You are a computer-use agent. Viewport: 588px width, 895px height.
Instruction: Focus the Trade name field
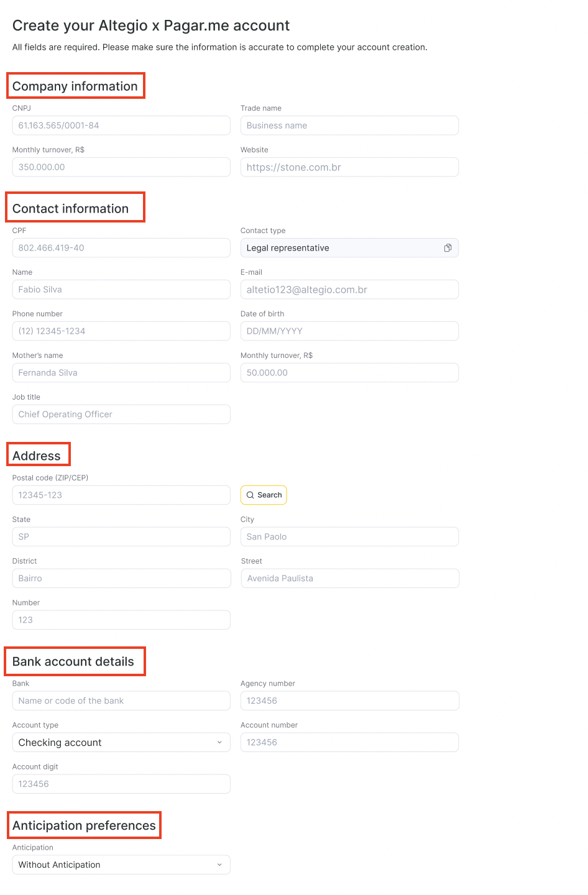(x=349, y=126)
